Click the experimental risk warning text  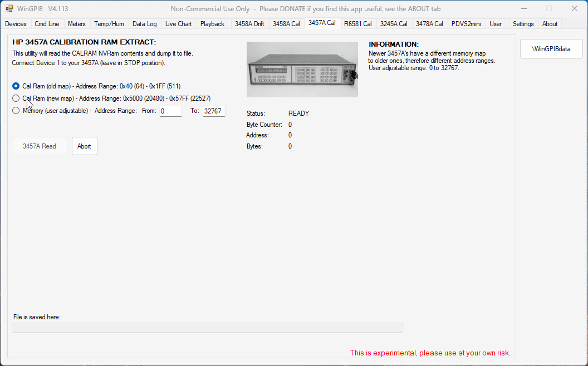coord(430,353)
